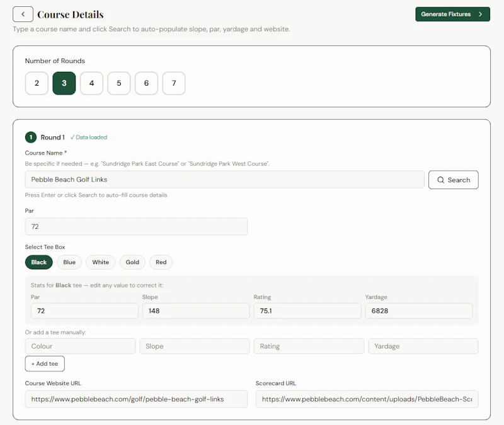This screenshot has width=504, height=425.
Task: Click the magnifier icon in Search
Action: [440, 180]
